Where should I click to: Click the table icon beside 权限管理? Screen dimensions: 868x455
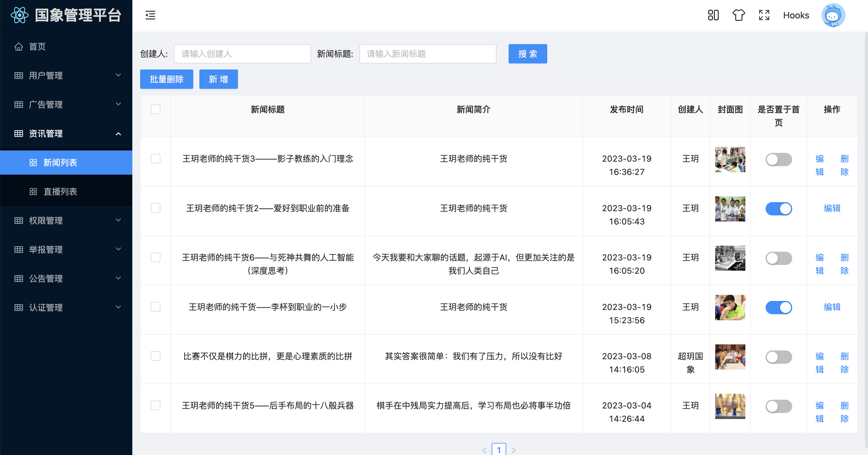[19, 221]
